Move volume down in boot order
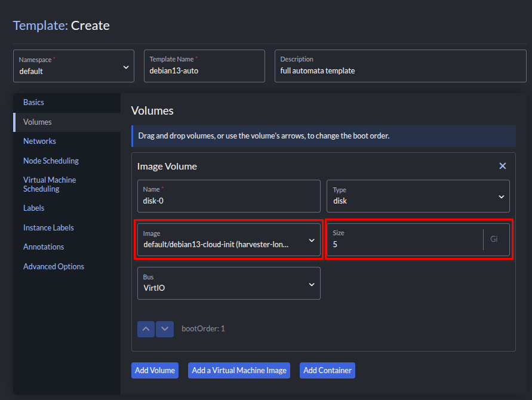The width and height of the screenshot is (532, 400). pos(165,329)
